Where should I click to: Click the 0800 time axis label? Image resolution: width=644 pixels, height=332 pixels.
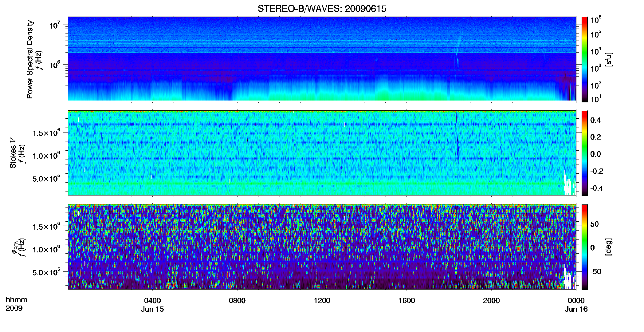click(237, 300)
